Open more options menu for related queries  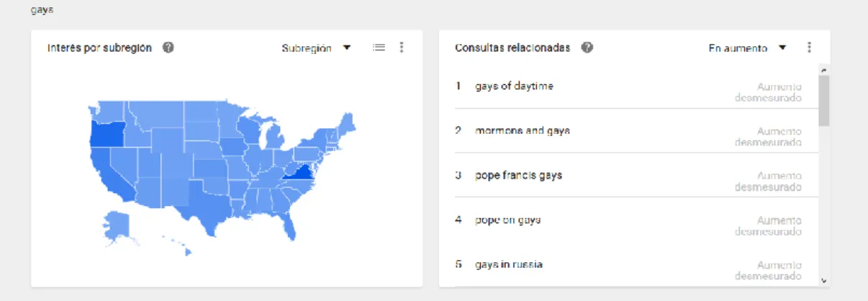[809, 48]
